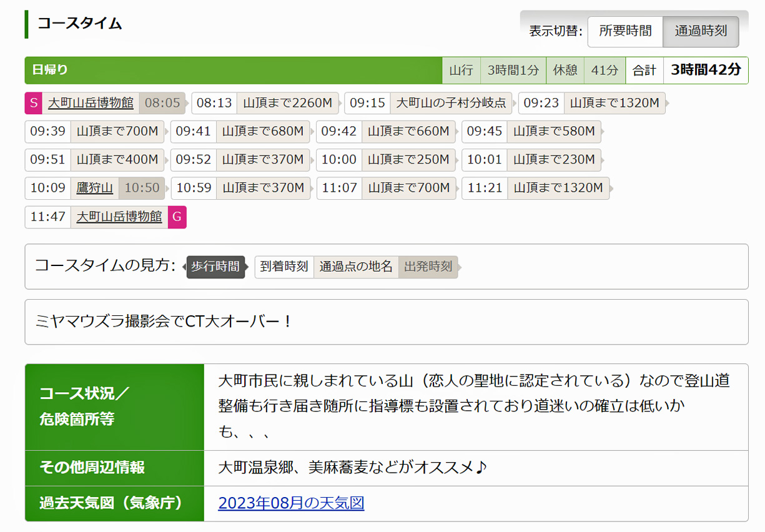Open 2023年08月の天気図 weather chart link
This screenshot has height=532, width=765.
pos(291,503)
